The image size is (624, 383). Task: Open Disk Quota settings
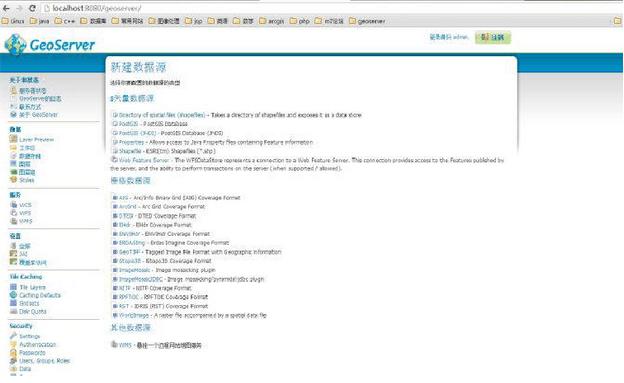pyautogui.click(x=33, y=311)
